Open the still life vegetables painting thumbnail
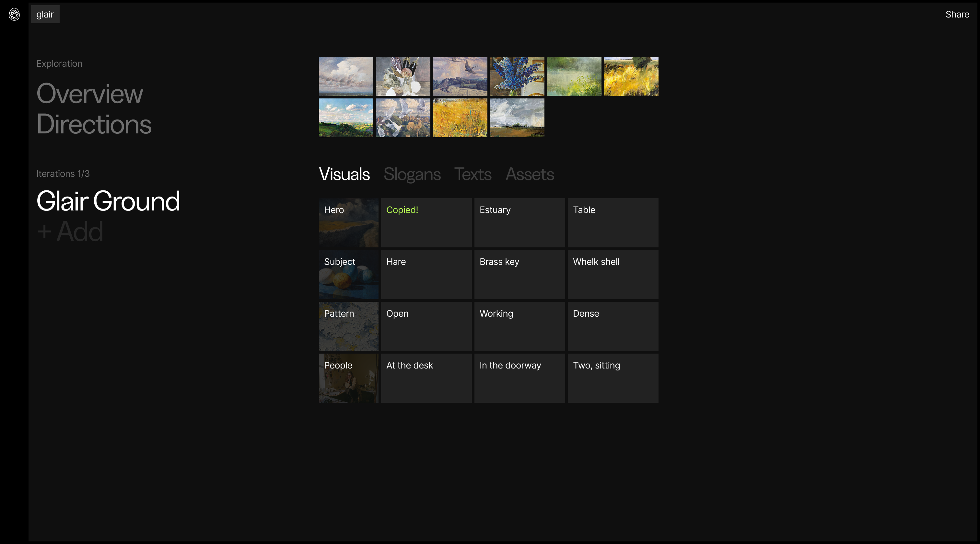Viewport: 980px width, 544px height. [x=403, y=76]
